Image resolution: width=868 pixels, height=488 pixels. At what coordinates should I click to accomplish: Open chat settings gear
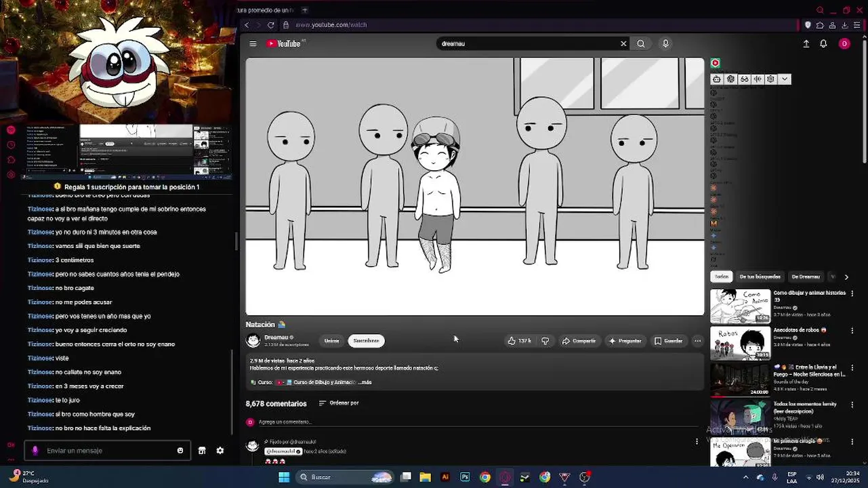pos(220,451)
